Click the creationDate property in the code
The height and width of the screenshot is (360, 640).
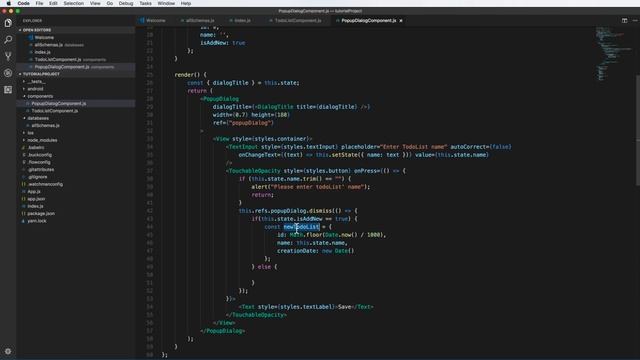pyautogui.click(x=297, y=251)
